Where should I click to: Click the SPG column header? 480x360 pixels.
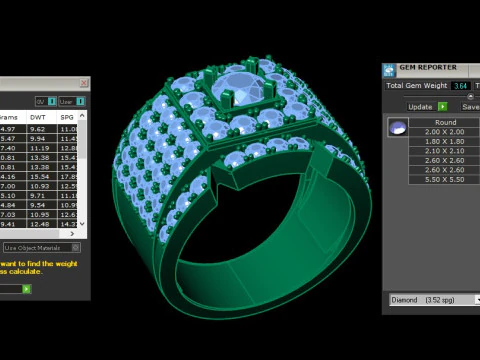coord(67,117)
